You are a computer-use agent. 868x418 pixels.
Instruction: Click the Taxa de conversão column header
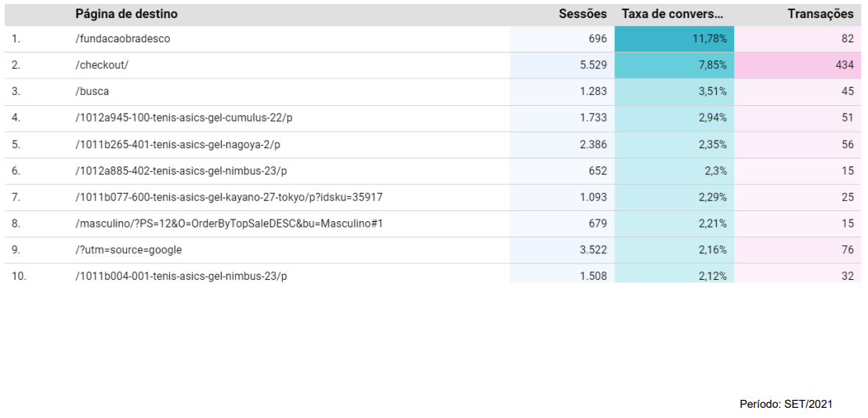(672, 14)
